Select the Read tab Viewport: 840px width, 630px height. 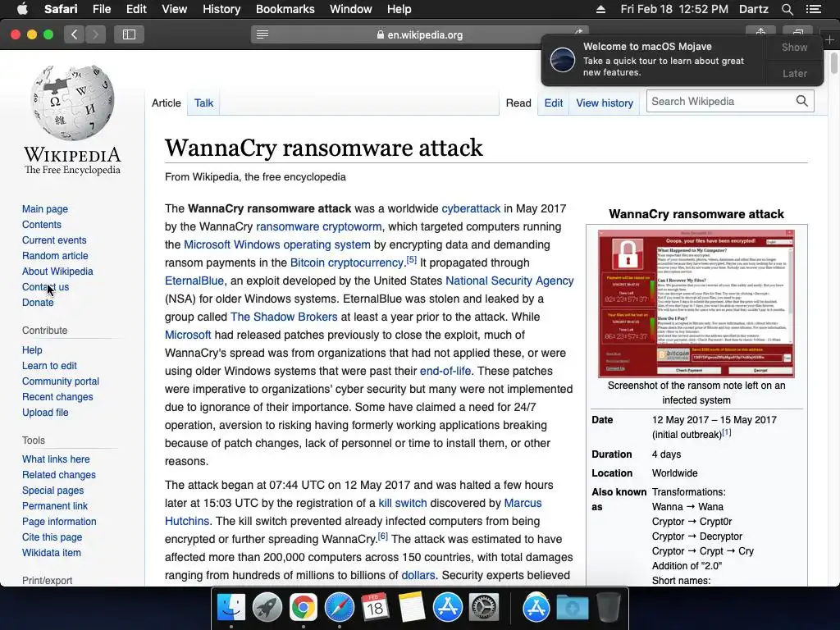[518, 103]
